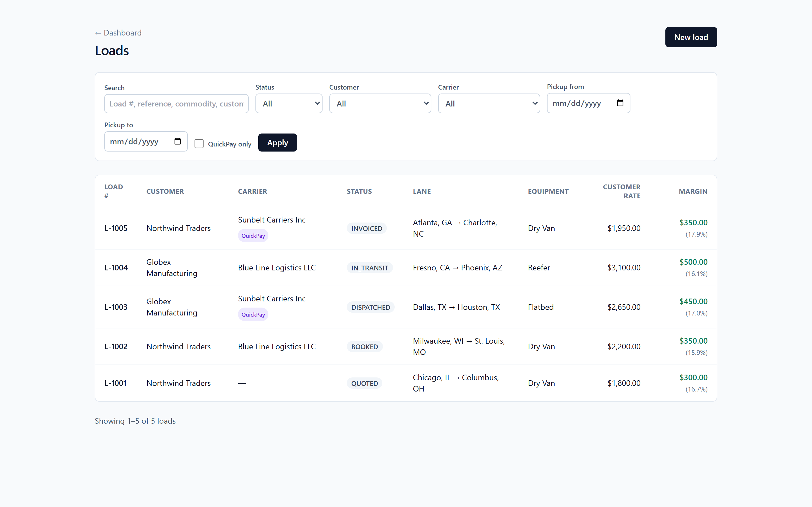Click the IN_TRANSIT status badge
This screenshot has height=507, width=812.
coord(369,268)
